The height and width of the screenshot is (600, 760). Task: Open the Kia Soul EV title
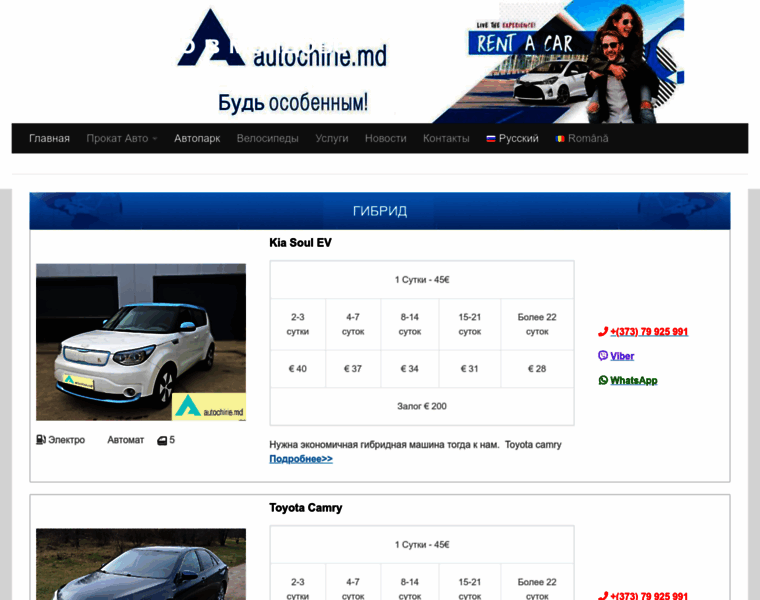click(x=301, y=243)
